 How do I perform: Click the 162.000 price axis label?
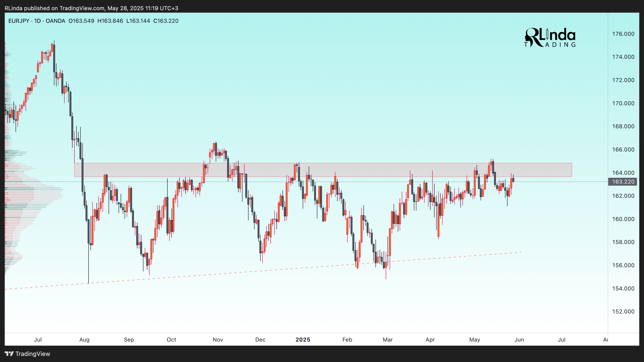pyautogui.click(x=623, y=196)
